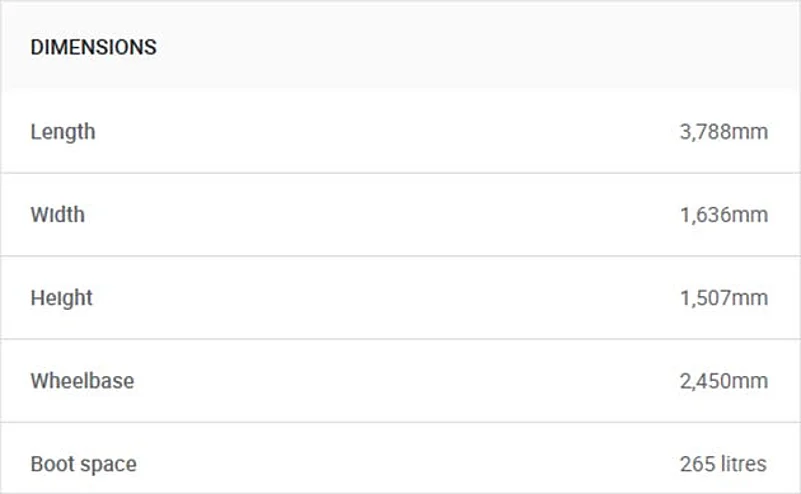
Task: Click the blank middle of the Wheelbase row
Action: (400, 380)
